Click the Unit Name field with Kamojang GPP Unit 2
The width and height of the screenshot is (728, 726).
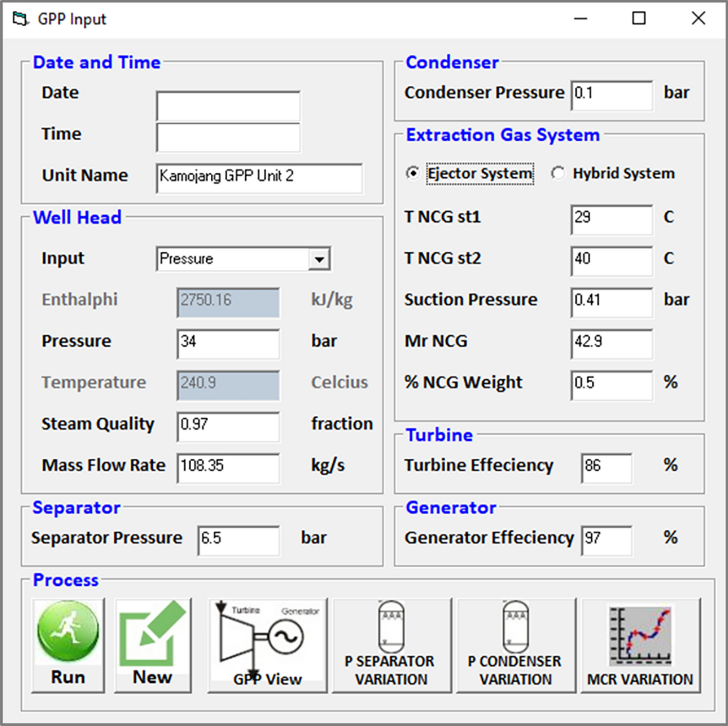(260, 178)
